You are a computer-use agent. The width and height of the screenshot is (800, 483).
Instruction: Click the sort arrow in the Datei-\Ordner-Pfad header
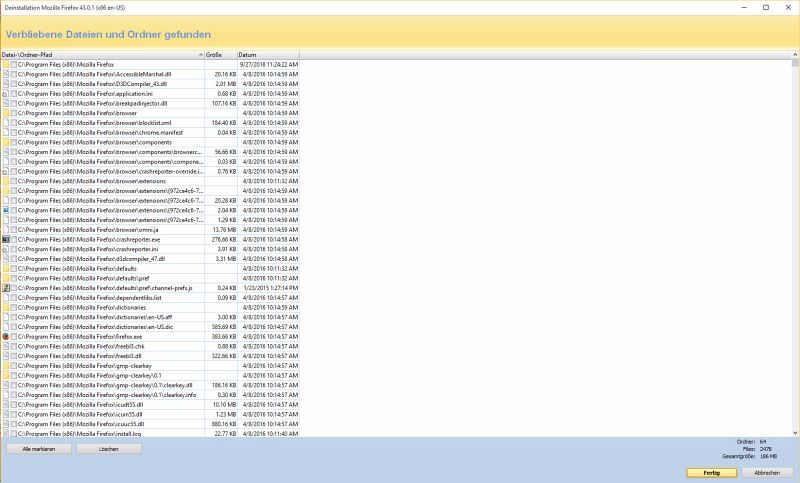[201, 55]
